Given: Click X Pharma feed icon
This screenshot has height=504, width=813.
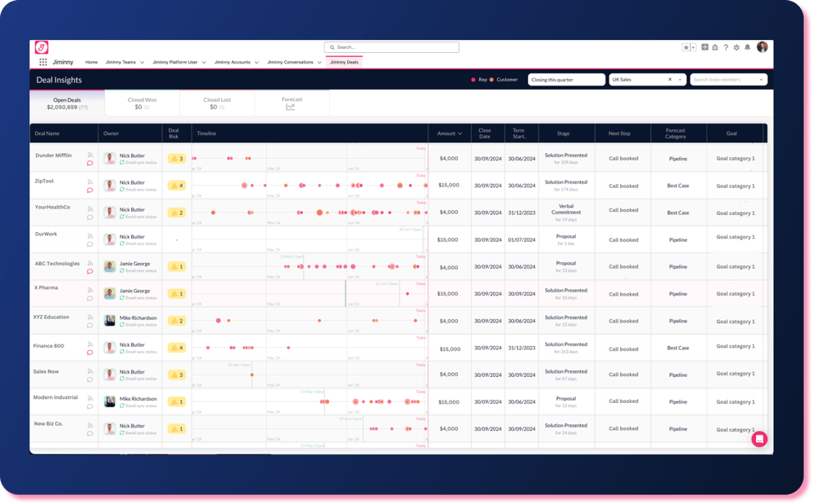Looking at the screenshot, I should (x=90, y=290).
